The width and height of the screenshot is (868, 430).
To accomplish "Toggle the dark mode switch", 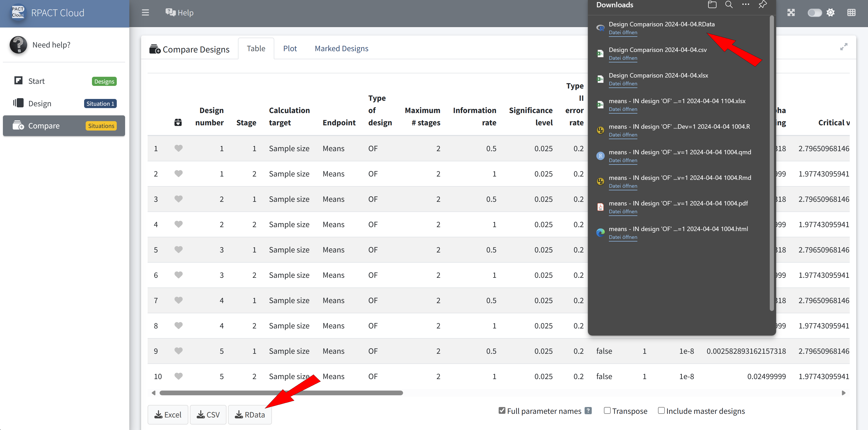I will [814, 13].
